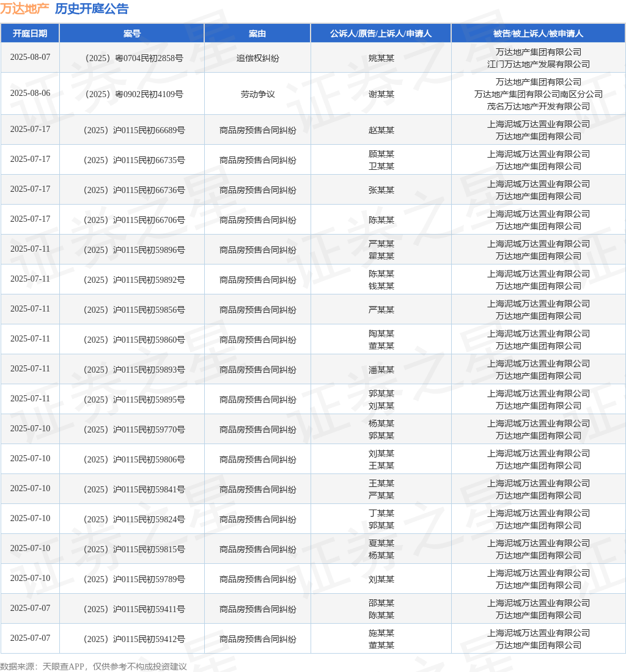Click plaintiff name 潘某某
The image size is (626, 672).
point(381,370)
